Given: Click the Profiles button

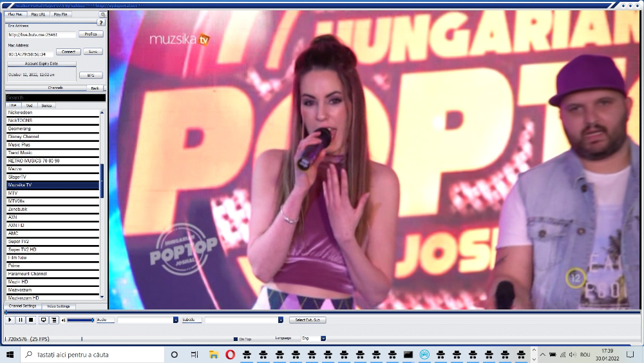Looking at the screenshot, I should 91,34.
